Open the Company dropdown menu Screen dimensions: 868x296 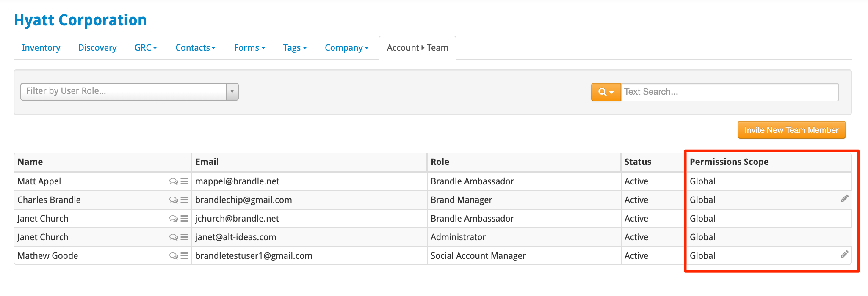[346, 48]
